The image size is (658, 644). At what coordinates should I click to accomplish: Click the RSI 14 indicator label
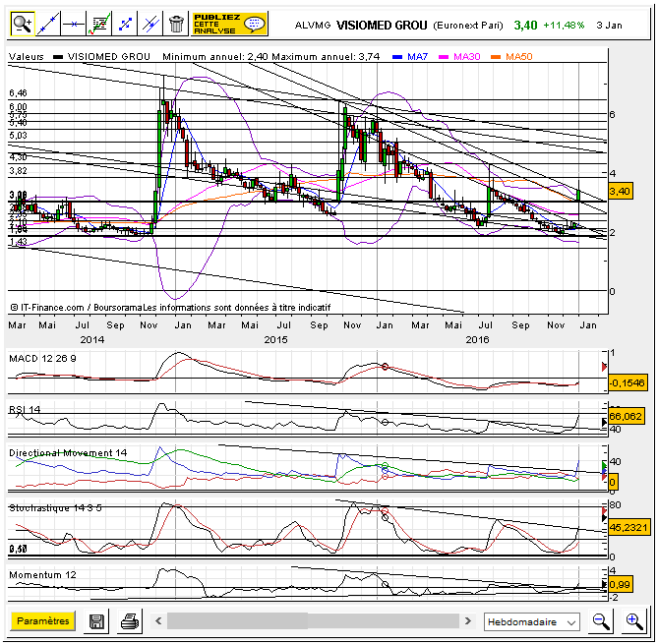(x=25, y=409)
